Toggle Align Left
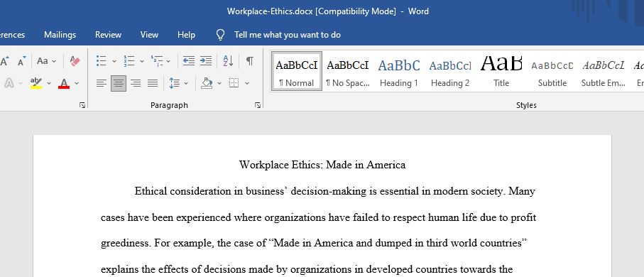 (101, 83)
